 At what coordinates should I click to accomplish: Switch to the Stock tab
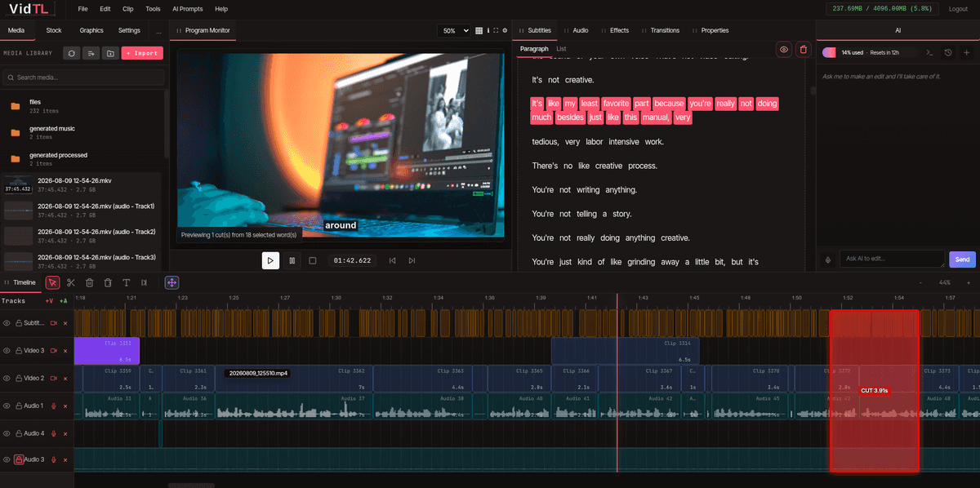point(54,30)
